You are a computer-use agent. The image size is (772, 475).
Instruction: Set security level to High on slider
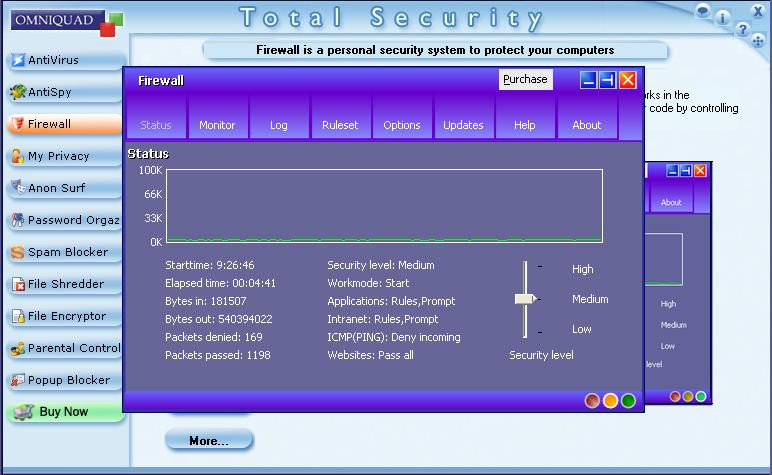pos(525,268)
